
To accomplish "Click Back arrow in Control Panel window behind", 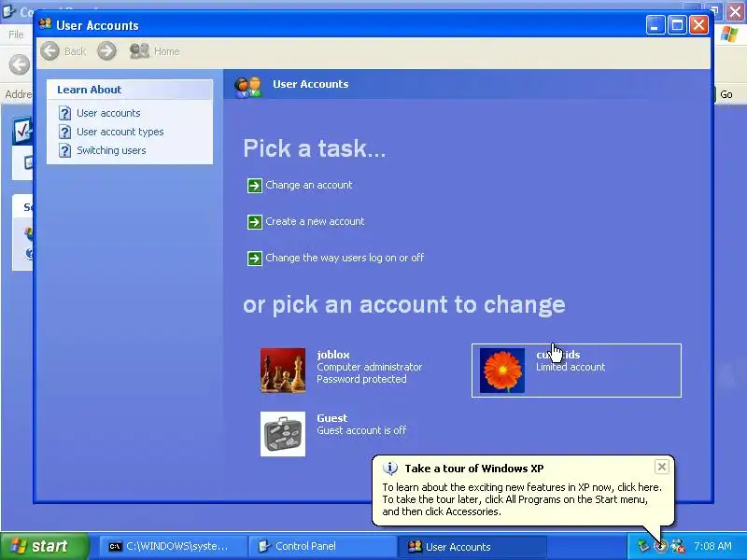I will click(x=20, y=64).
